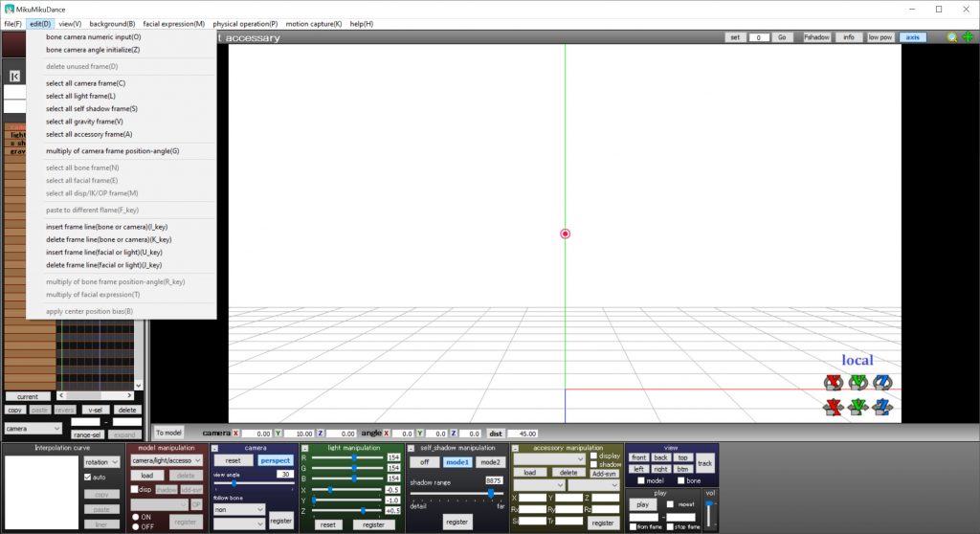980x534 pixels.
Task: Click the blue Z-axis move icon
Action: (882, 407)
